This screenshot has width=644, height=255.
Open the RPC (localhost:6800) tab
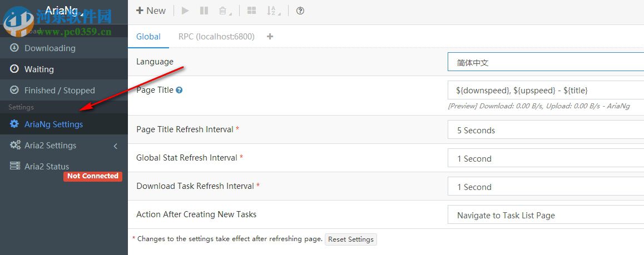tap(216, 37)
